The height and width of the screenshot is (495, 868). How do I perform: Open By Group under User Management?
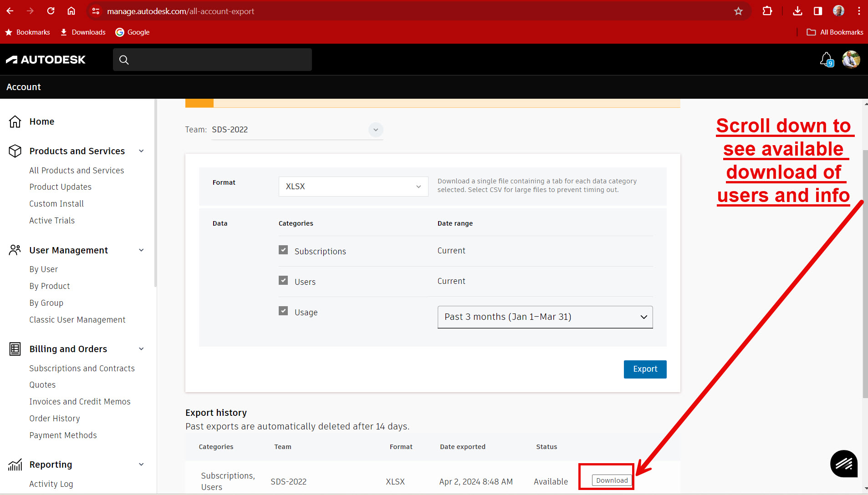pyautogui.click(x=46, y=303)
